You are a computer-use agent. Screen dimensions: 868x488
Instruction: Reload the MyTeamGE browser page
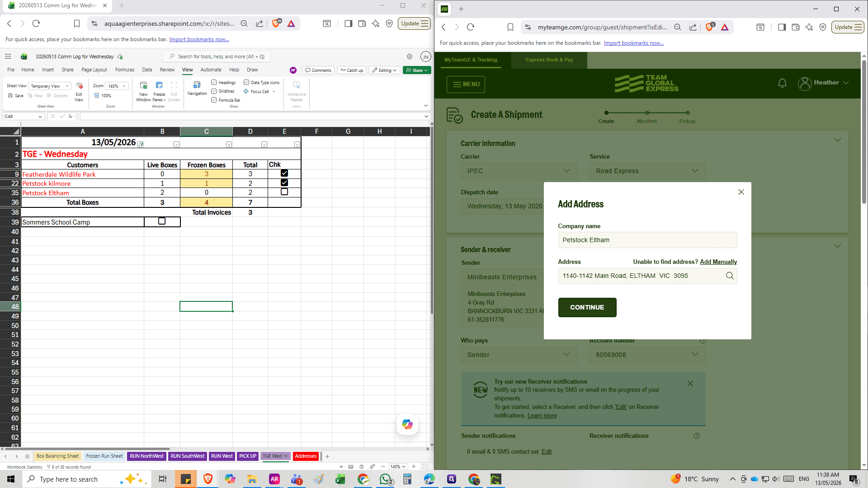(x=471, y=27)
